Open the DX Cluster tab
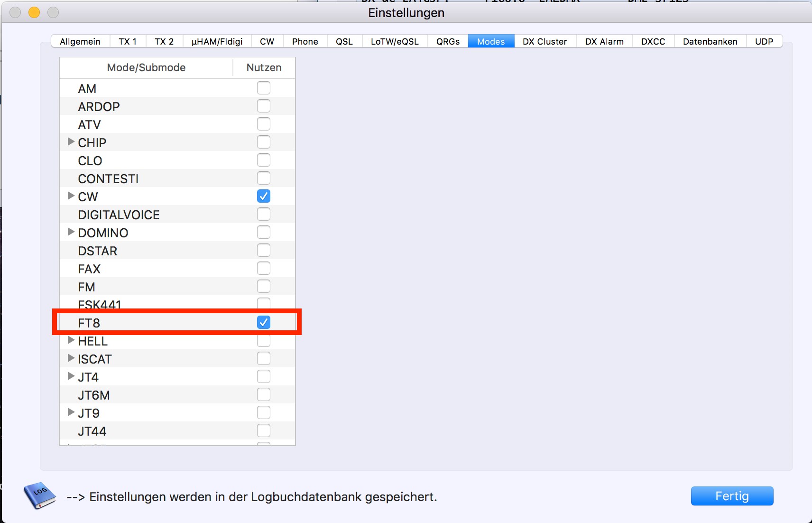The image size is (812, 523). 544,41
